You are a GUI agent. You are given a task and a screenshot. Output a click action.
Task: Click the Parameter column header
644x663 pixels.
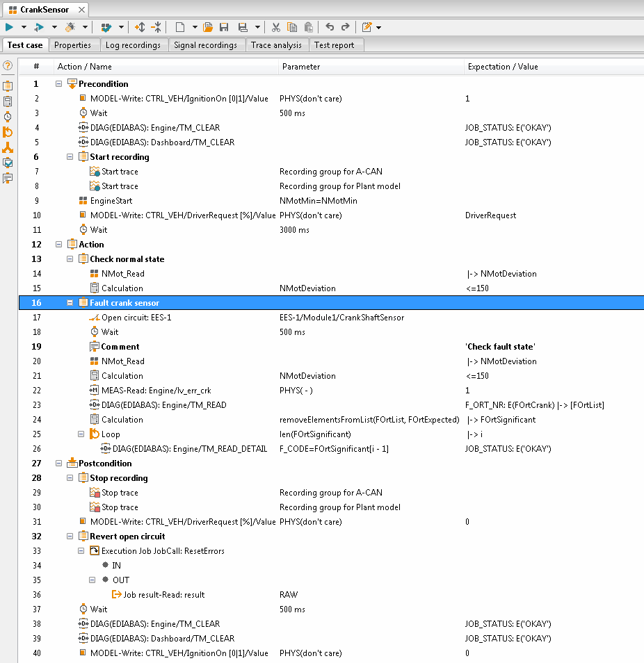(371, 67)
